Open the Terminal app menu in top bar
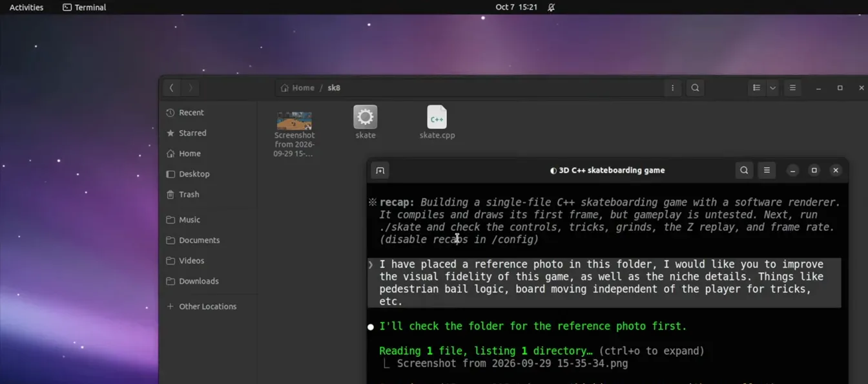 (x=84, y=7)
